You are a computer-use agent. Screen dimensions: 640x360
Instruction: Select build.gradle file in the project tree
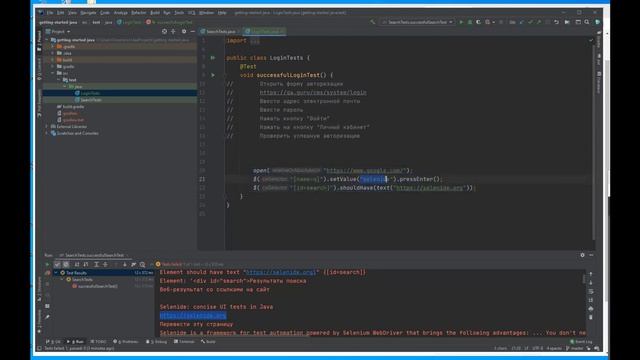click(71, 107)
